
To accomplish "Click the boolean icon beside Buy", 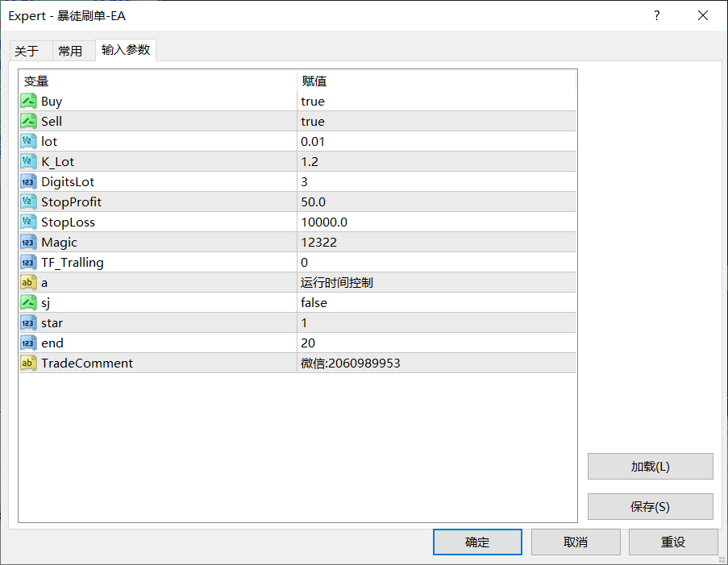I will [28, 102].
